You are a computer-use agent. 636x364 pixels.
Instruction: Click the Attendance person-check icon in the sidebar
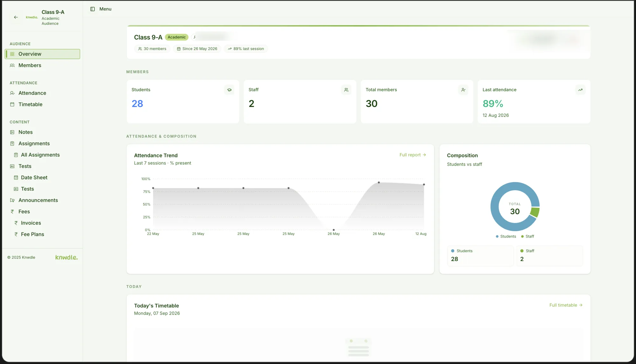point(12,93)
